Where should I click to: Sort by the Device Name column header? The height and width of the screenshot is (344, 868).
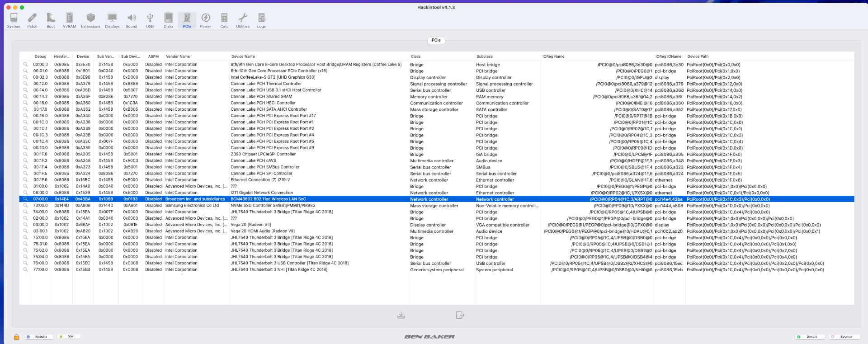pos(319,57)
